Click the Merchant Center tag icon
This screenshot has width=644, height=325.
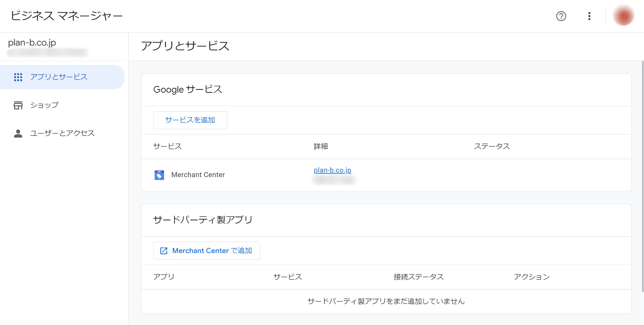click(x=159, y=175)
